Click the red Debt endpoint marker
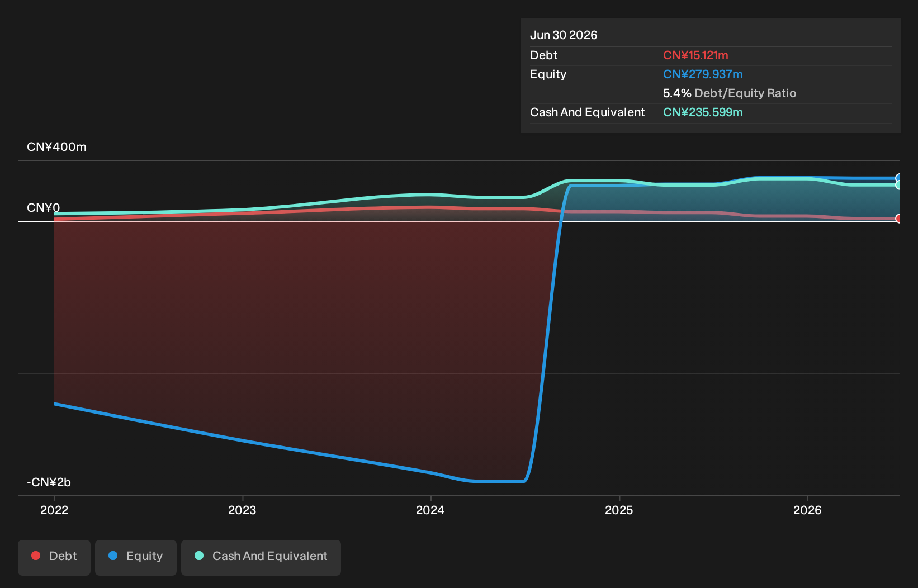 tap(898, 219)
